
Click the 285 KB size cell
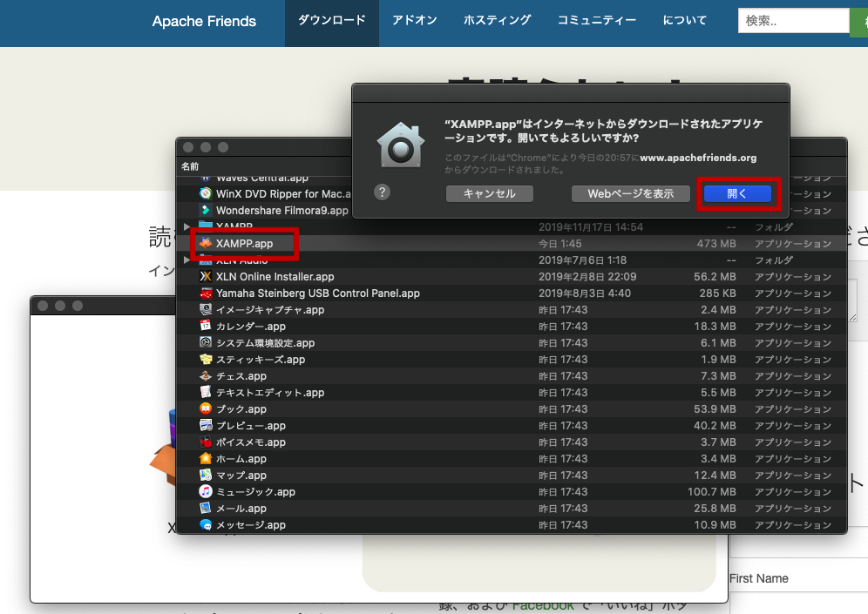(x=718, y=294)
